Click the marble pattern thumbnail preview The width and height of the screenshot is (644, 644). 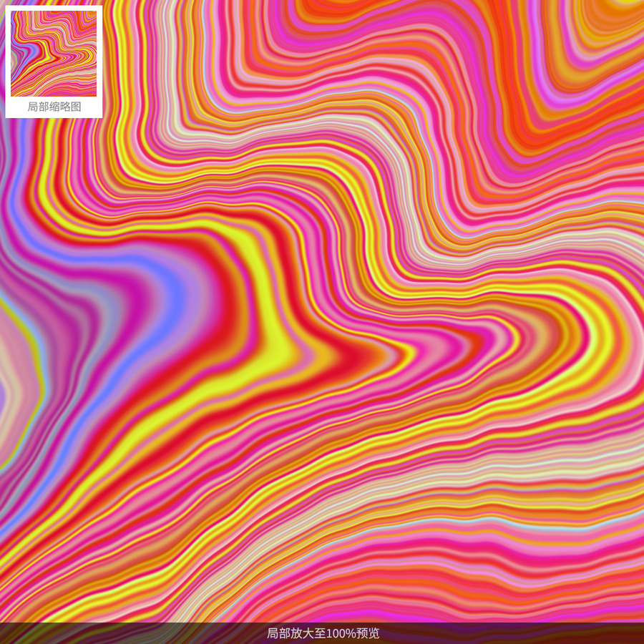pyautogui.click(x=54, y=54)
